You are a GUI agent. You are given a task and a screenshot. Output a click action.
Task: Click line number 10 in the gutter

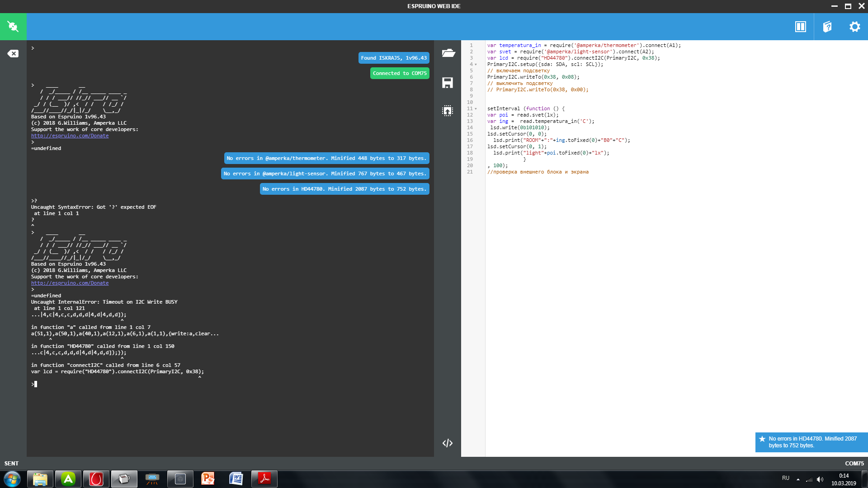pyautogui.click(x=470, y=102)
